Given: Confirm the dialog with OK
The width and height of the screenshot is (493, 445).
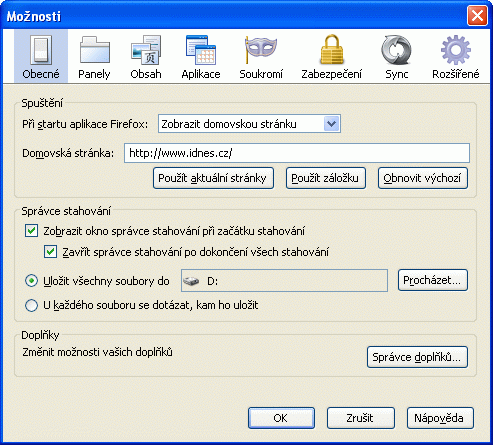Looking at the screenshot, I should click(x=281, y=418).
